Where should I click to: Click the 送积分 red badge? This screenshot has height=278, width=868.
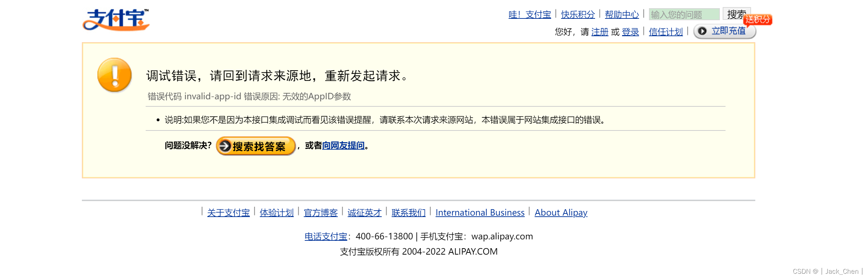(758, 20)
